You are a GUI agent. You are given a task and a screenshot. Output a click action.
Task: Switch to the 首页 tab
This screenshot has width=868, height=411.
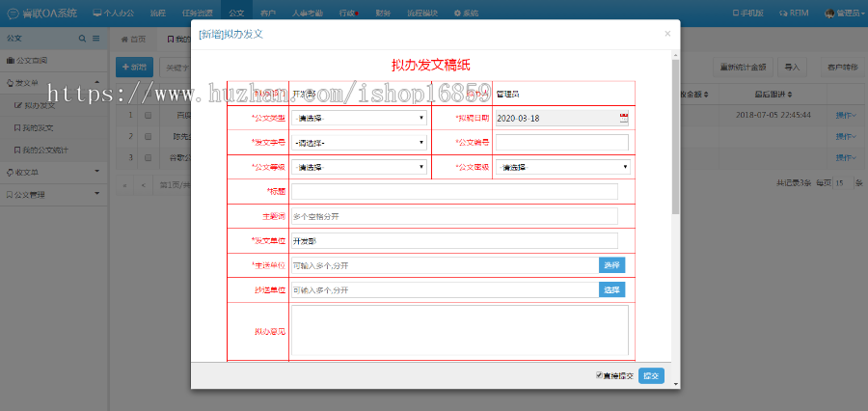pyautogui.click(x=134, y=39)
